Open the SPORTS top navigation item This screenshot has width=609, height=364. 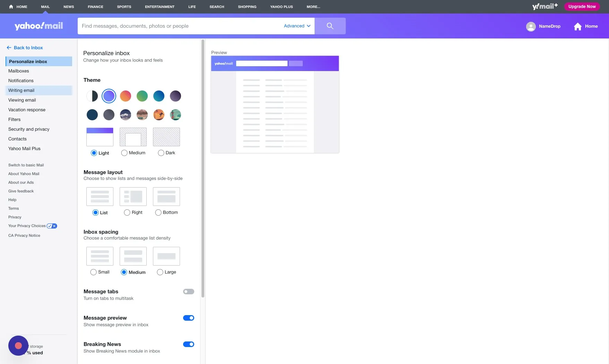pos(124,7)
